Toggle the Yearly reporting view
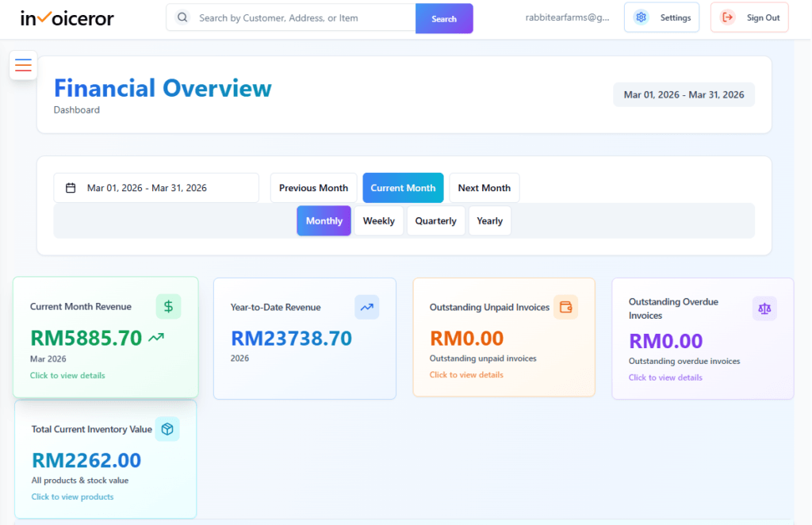The image size is (812, 525). (x=489, y=220)
